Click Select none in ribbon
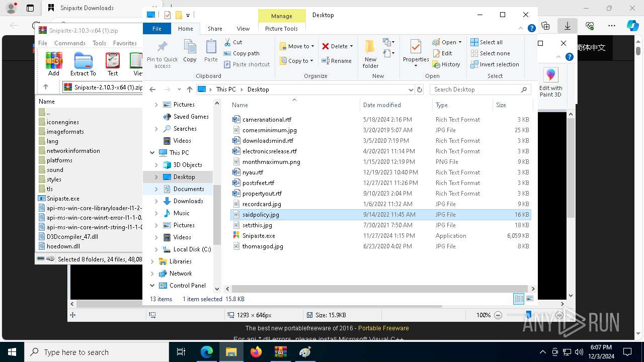Screen dimensions: 644x362 490,53
